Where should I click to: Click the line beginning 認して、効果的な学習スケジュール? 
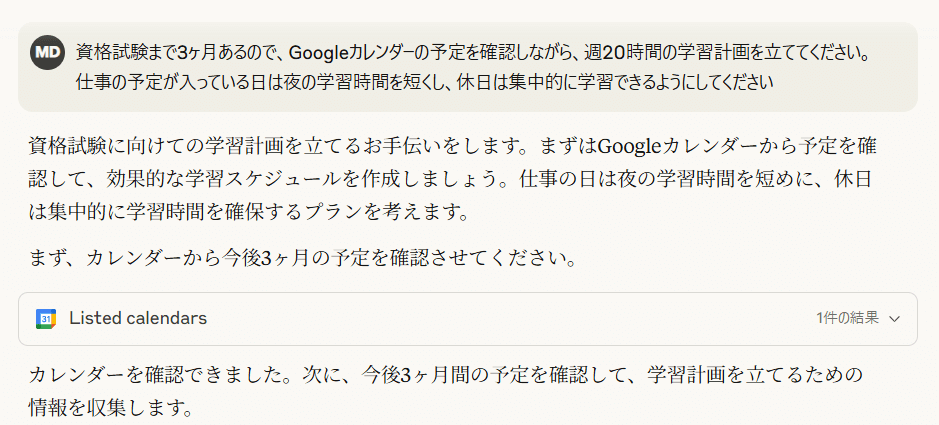click(x=449, y=178)
